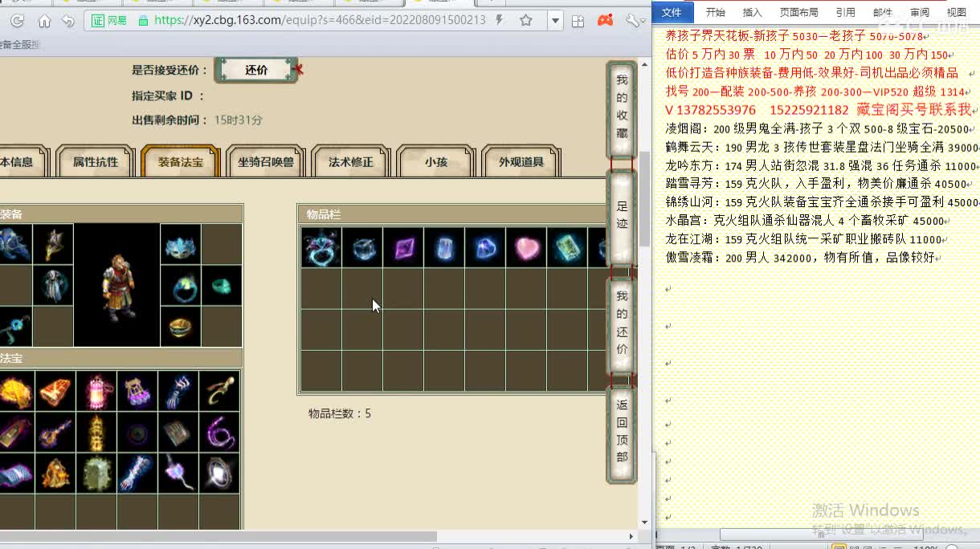Open the Word 开始 ribbon tab

715,12
